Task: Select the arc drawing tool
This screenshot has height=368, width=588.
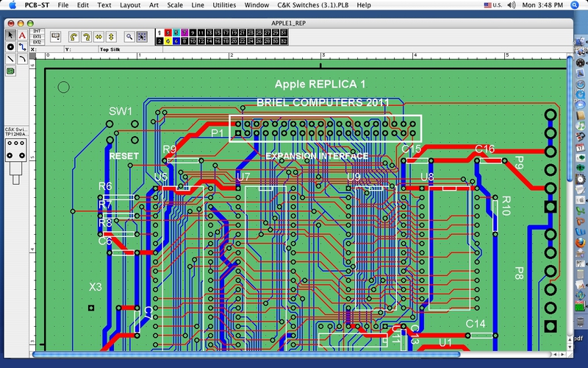Action: (x=22, y=59)
